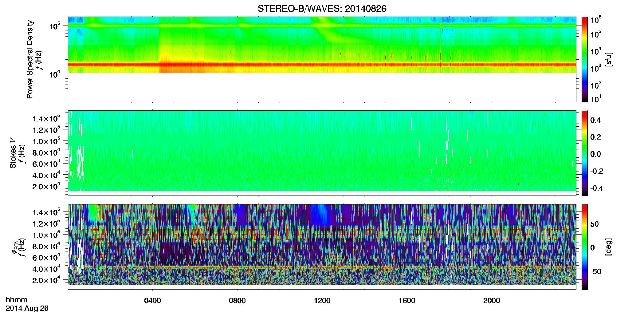
Task: Click the -0.4 tick on Stokes colorbar
Action: [x=597, y=188]
